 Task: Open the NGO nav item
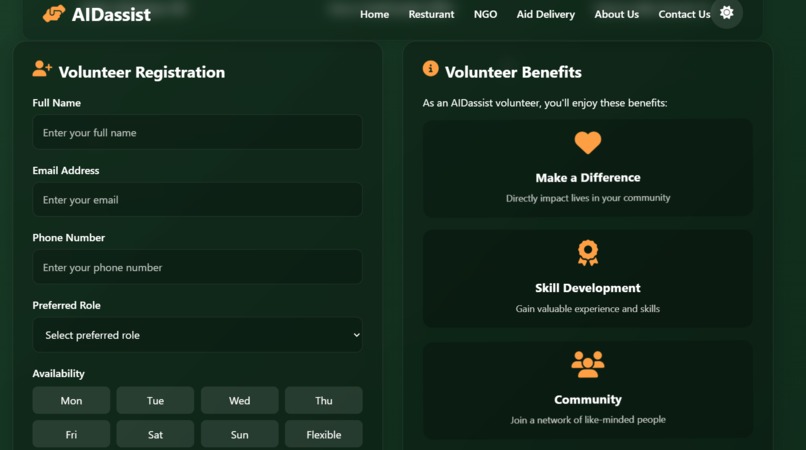485,14
